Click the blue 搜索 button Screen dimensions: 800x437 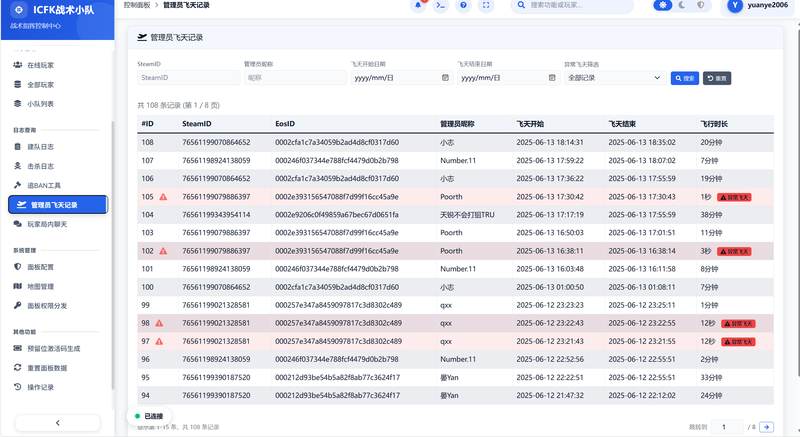tap(684, 77)
